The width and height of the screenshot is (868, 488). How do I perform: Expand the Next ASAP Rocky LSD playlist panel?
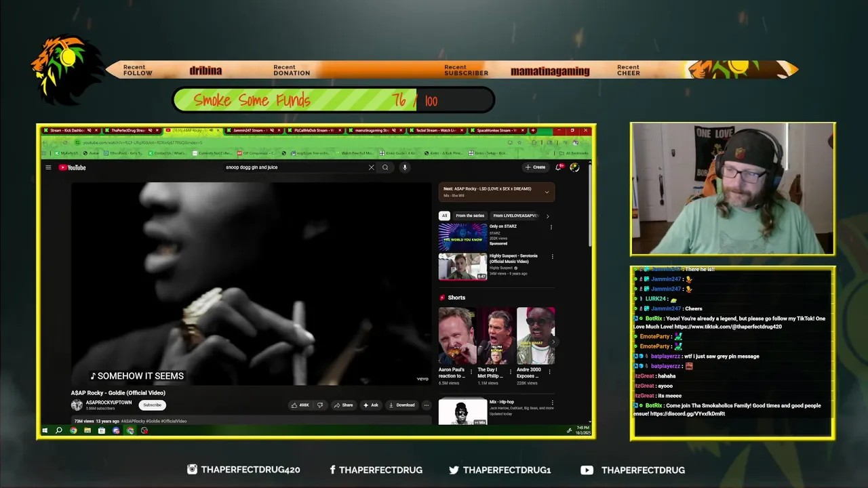(547, 192)
